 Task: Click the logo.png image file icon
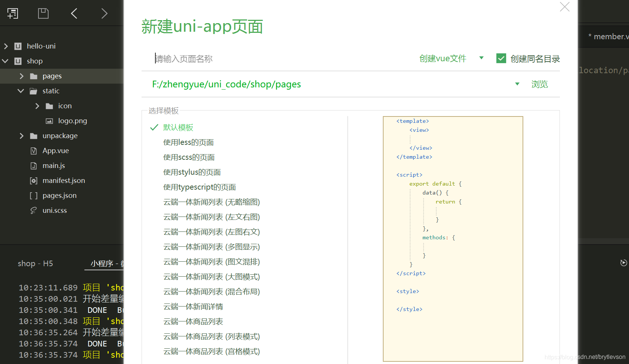(x=49, y=121)
